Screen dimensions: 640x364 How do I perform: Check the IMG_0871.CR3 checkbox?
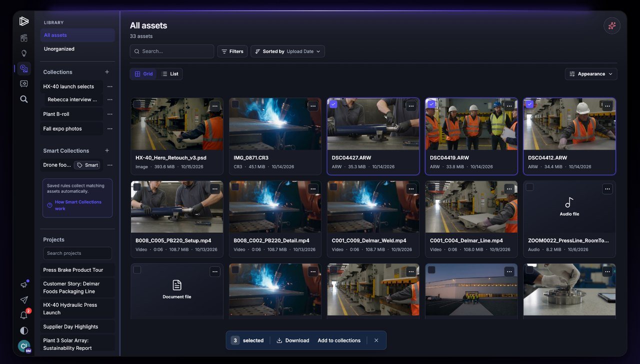click(x=235, y=104)
